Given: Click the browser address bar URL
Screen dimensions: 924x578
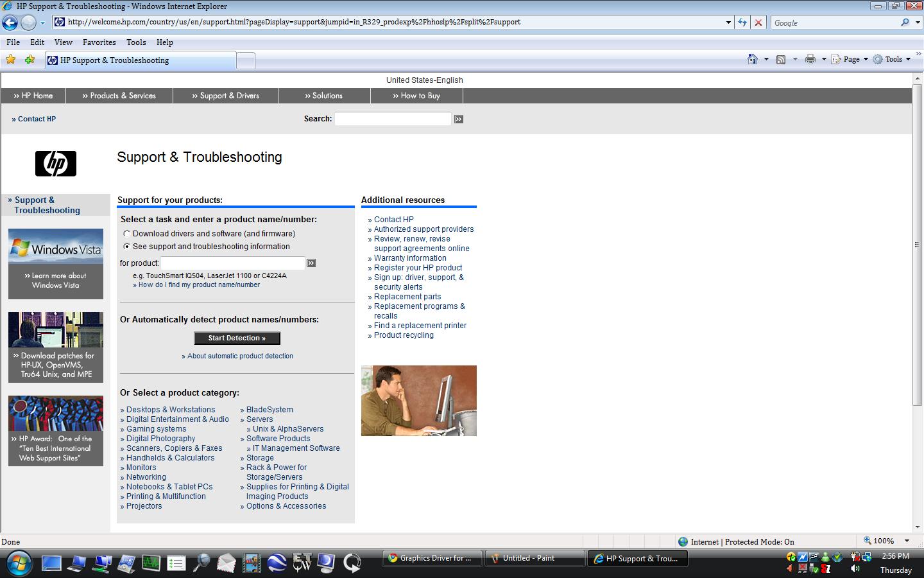Looking at the screenshot, I should click(x=294, y=22).
